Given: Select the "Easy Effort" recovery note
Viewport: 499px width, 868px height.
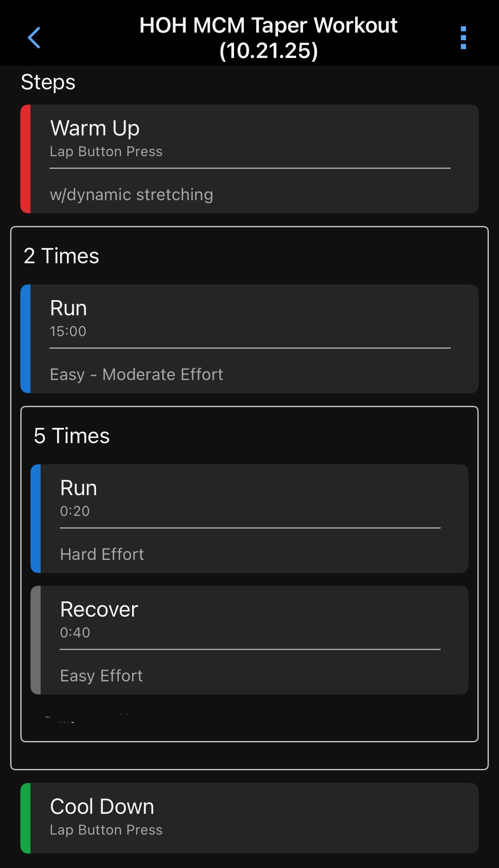Looking at the screenshot, I should [101, 676].
